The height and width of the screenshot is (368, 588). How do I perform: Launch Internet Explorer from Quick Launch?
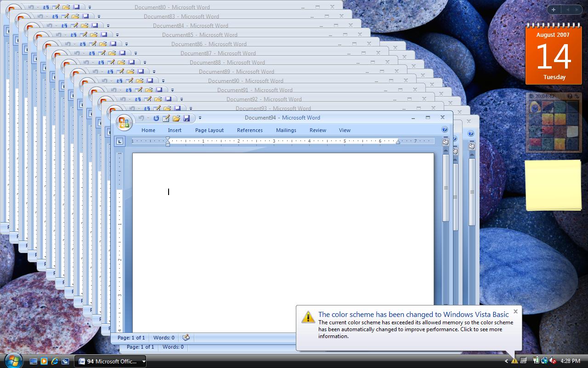tap(55, 361)
